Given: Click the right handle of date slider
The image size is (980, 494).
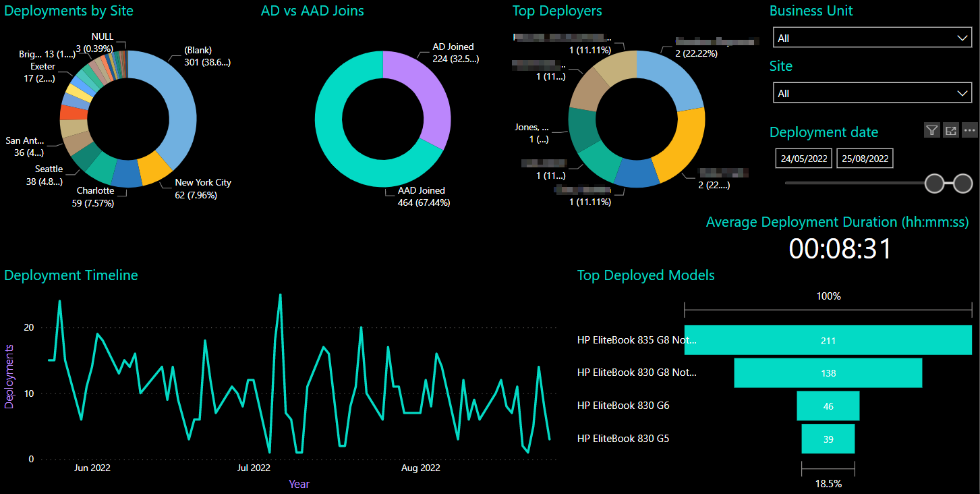Looking at the screenshot, I should click(962, 183).
